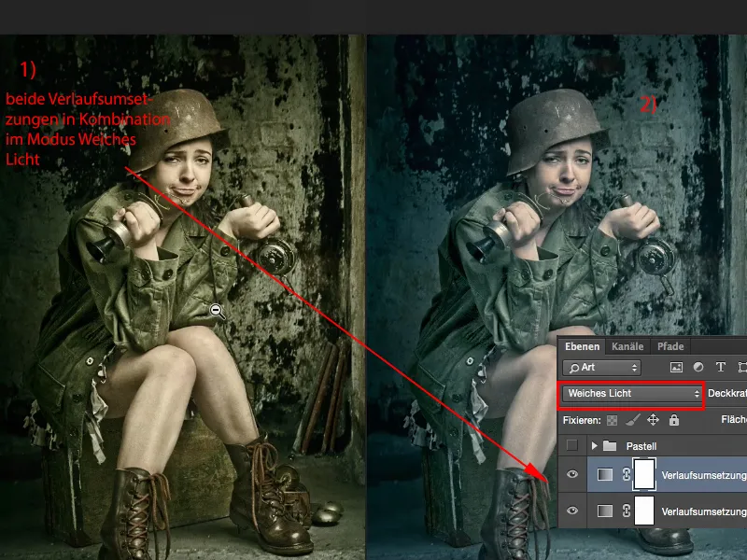747x560 pixels.
Task: Filter layers by the type T icon
Action: click(721, 368)
